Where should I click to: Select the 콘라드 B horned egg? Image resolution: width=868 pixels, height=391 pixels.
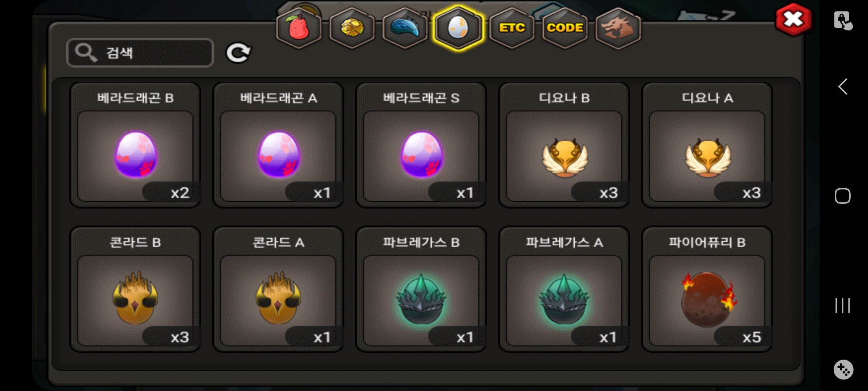[135, 289]
